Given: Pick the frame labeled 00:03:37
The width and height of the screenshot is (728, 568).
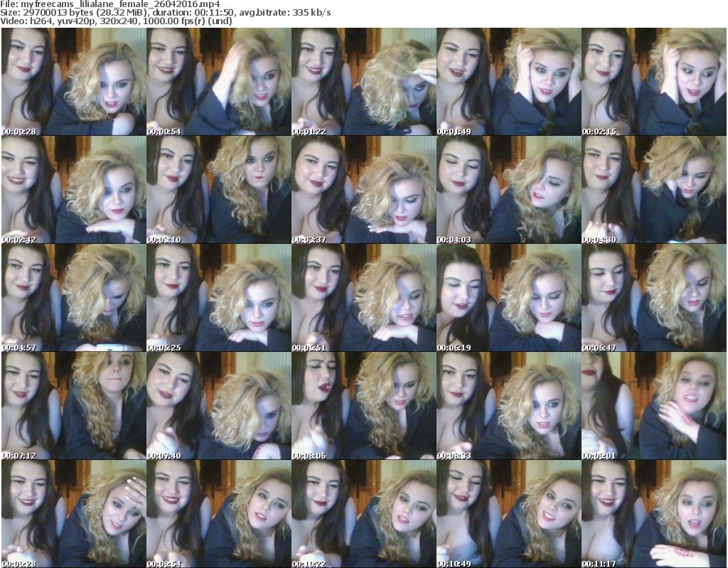Looking at the screenshot, I should coord(363,190).
